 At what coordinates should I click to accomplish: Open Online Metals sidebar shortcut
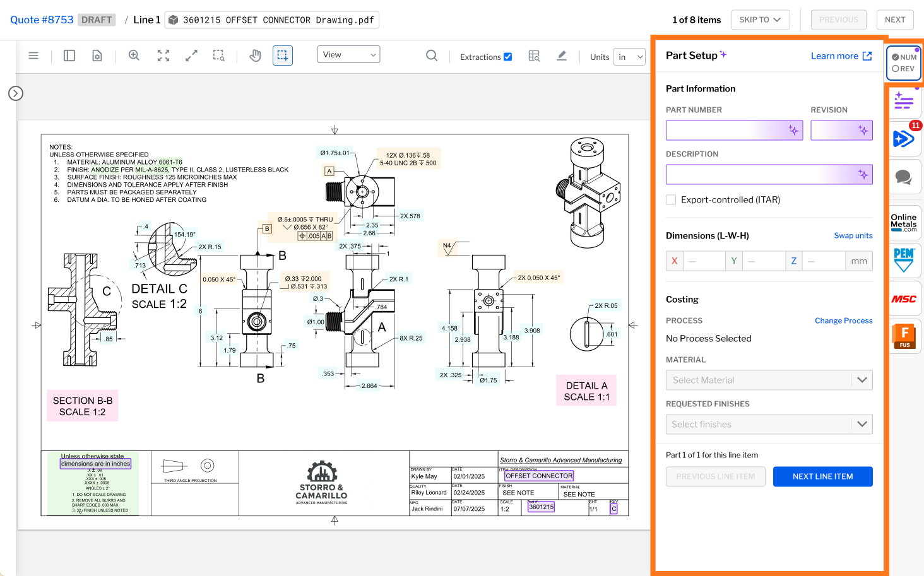(904, 223)
